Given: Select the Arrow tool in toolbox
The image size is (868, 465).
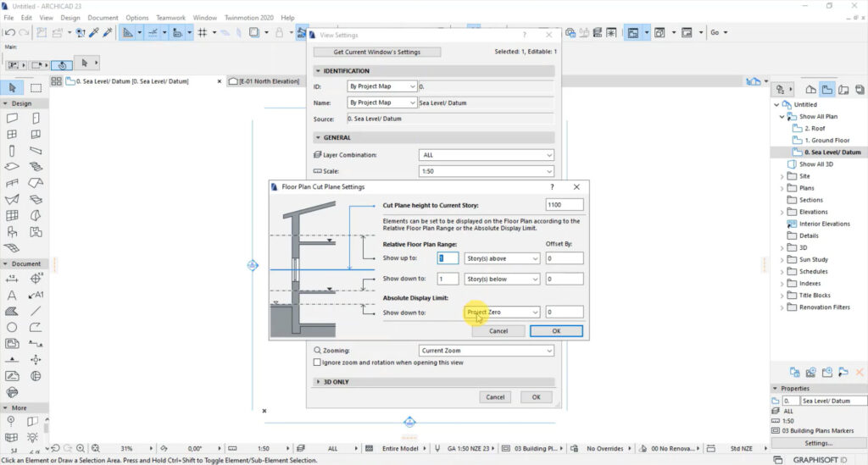Looking at the screenshot, I should 12,88.
